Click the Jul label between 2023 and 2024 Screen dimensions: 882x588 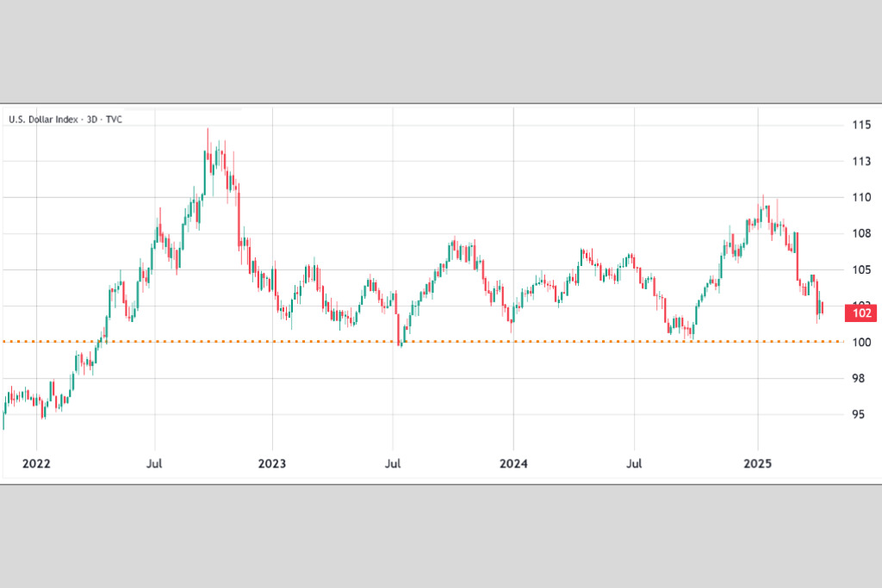click(394, 464)
